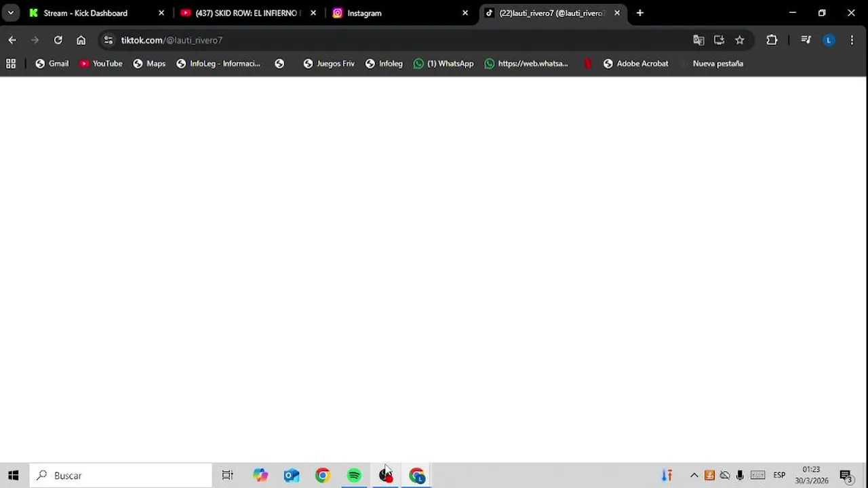Open Task View from the taskbar
The width and height of the screenshot is (868, 488).
(x=228, y=476)
